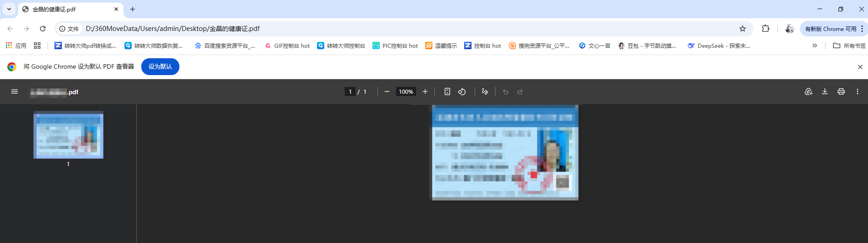Bookmark this page with the star
Image resolution: width=868 pixels, height=243 pixels.
tap(743, 29)
